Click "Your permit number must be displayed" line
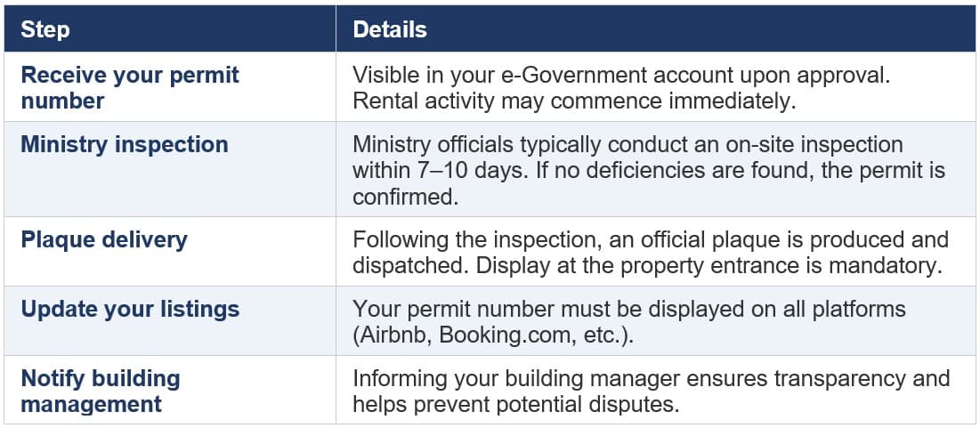The image size is (980, 428). [629, 310]
